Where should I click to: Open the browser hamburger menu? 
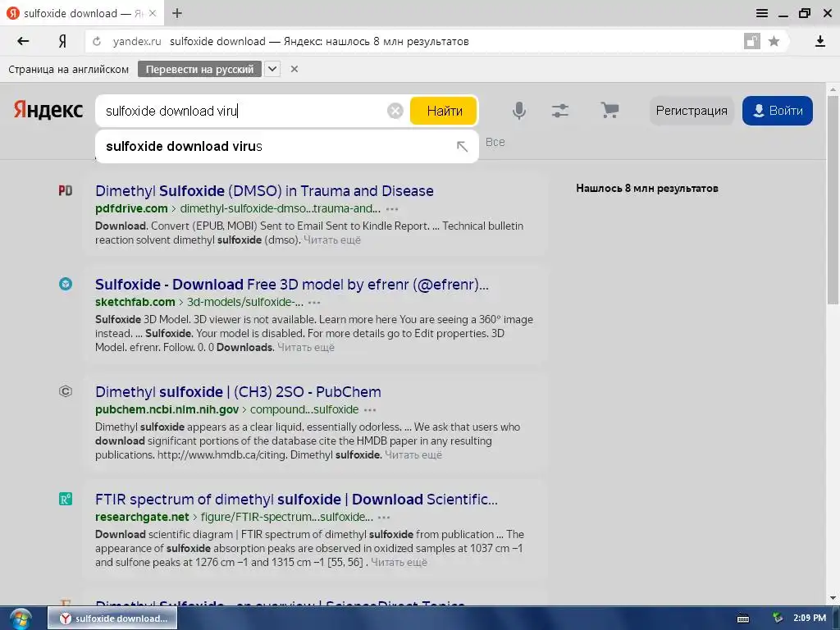762,13
